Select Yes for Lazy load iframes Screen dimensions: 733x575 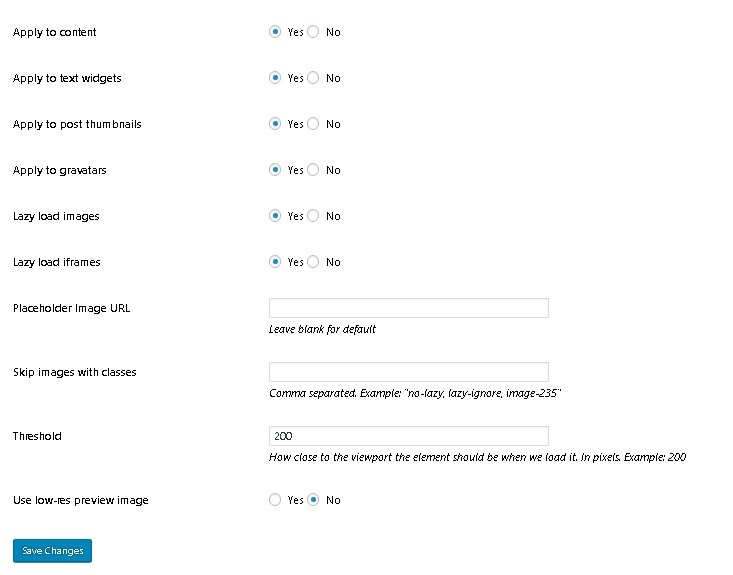275,262
